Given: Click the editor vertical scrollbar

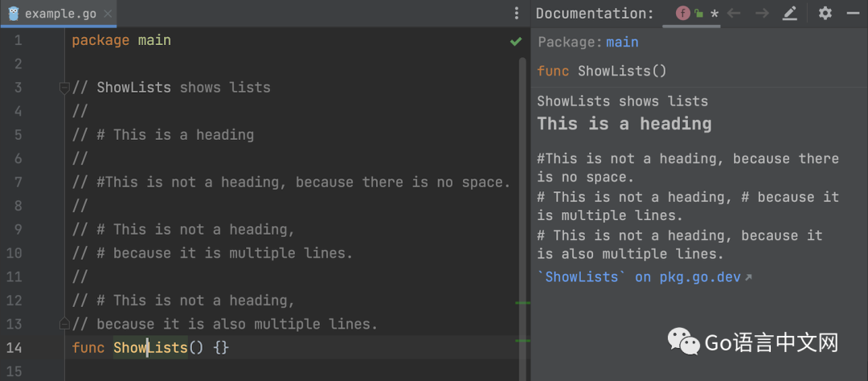Looking at the screenshot, I should (x=522, y=218).
